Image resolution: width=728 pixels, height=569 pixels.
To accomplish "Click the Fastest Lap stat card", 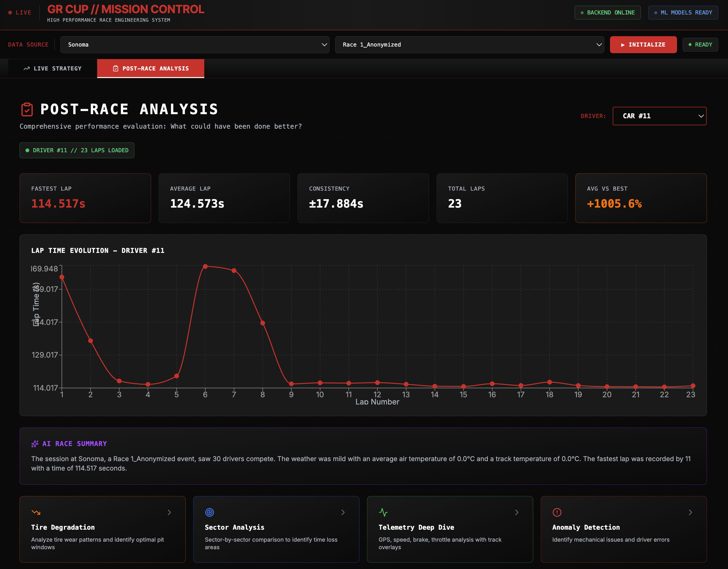I will [x=85, y=198].
